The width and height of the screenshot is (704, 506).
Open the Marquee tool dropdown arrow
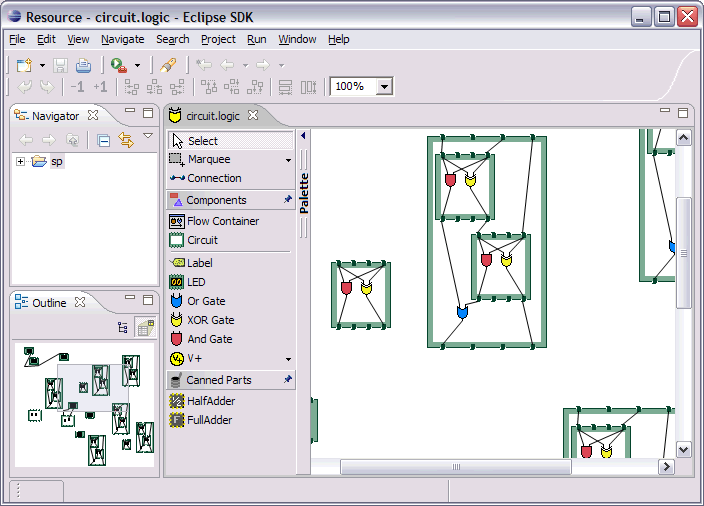tap(288, 160)
